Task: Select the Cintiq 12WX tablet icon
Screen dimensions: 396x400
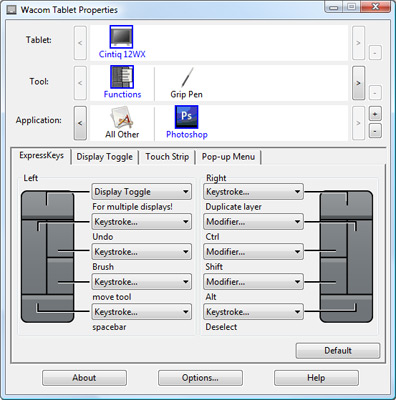Action: [121, 37]
